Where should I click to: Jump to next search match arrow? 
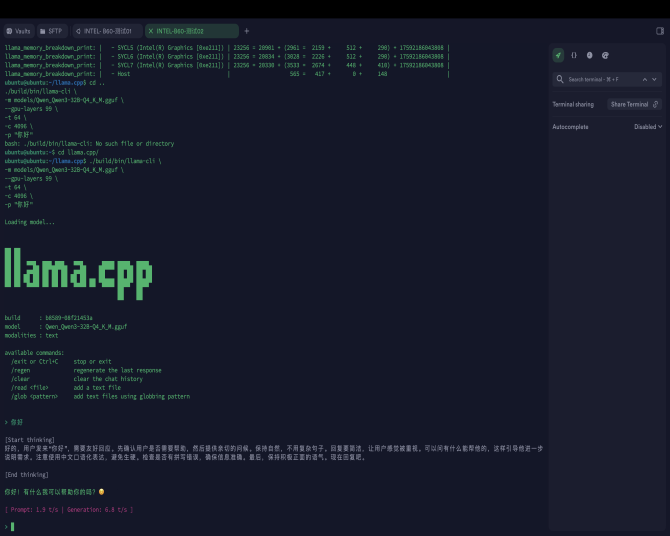[654, 80]
